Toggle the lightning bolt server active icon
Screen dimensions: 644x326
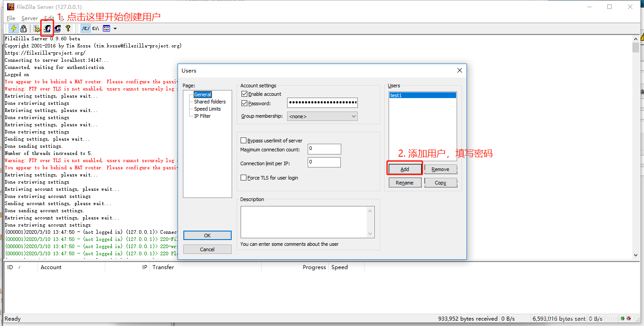(13, 28)
